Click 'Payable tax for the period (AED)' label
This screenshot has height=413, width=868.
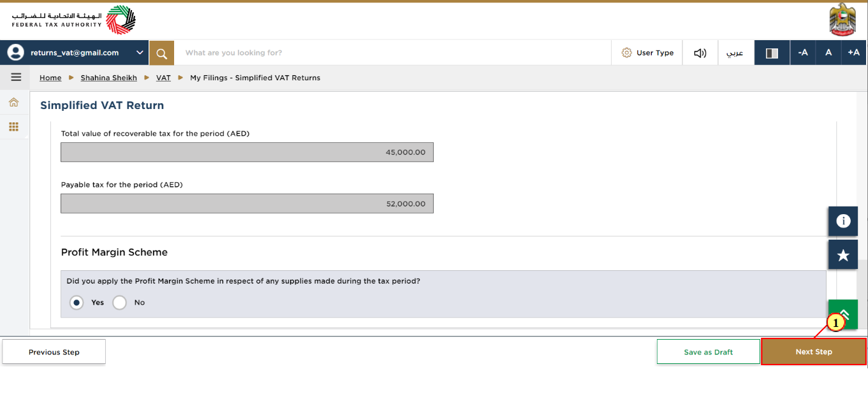[x=122, y=185]
